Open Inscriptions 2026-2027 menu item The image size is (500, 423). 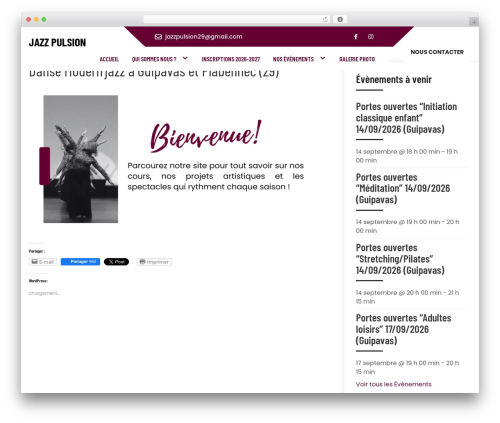coord(231,59)
